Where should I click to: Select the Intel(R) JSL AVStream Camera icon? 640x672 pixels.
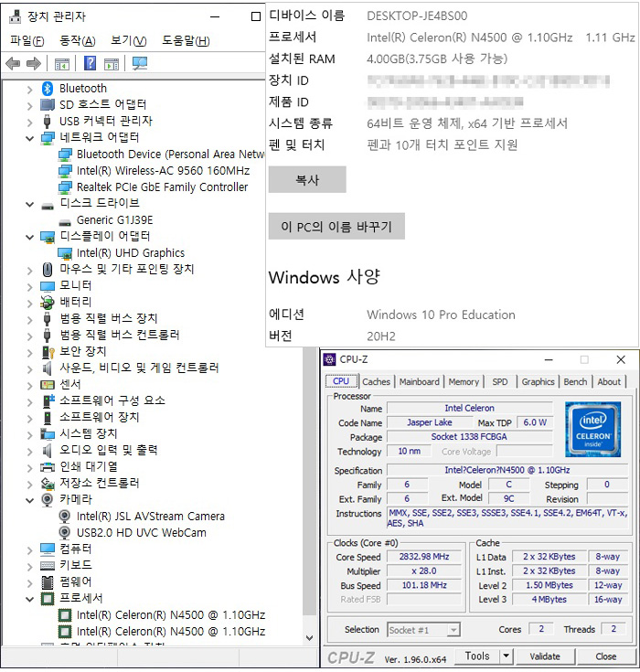[x=64, y=517]
